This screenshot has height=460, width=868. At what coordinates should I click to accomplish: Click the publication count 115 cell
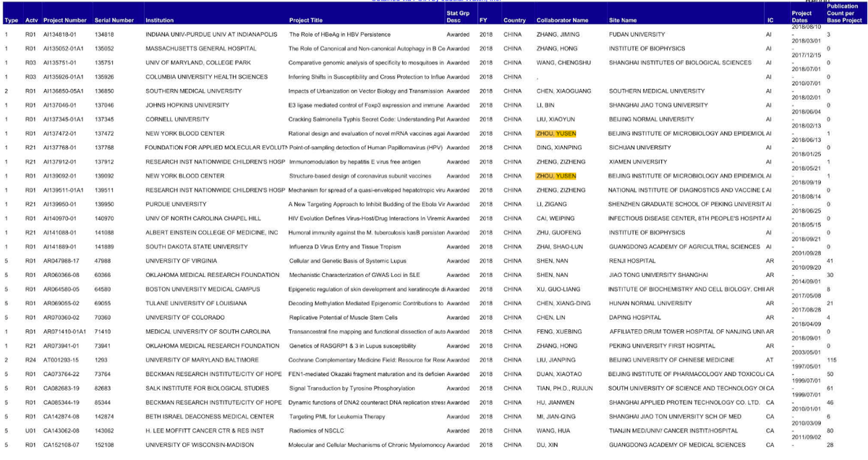click(831, 360)
